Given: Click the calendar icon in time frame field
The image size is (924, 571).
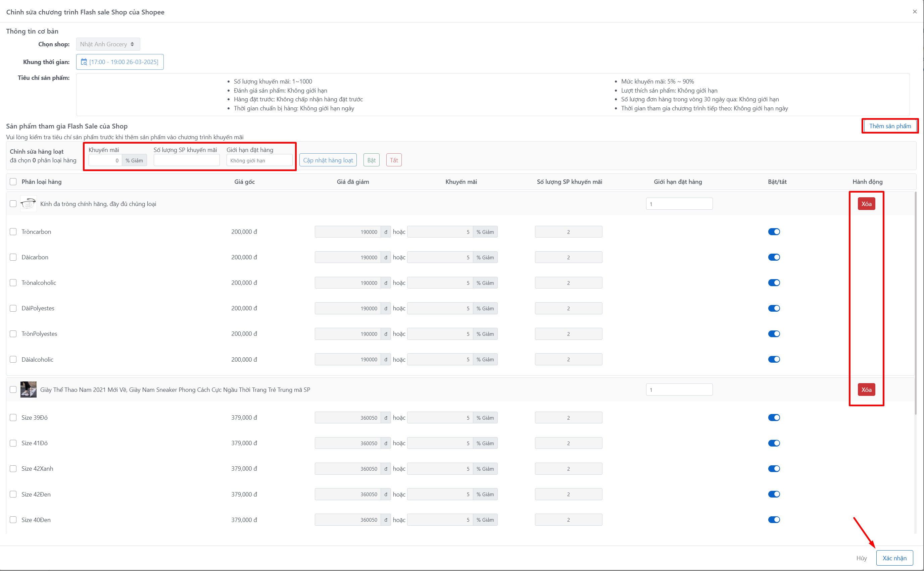Looking at the screenshot, I should tap(84, 62).
